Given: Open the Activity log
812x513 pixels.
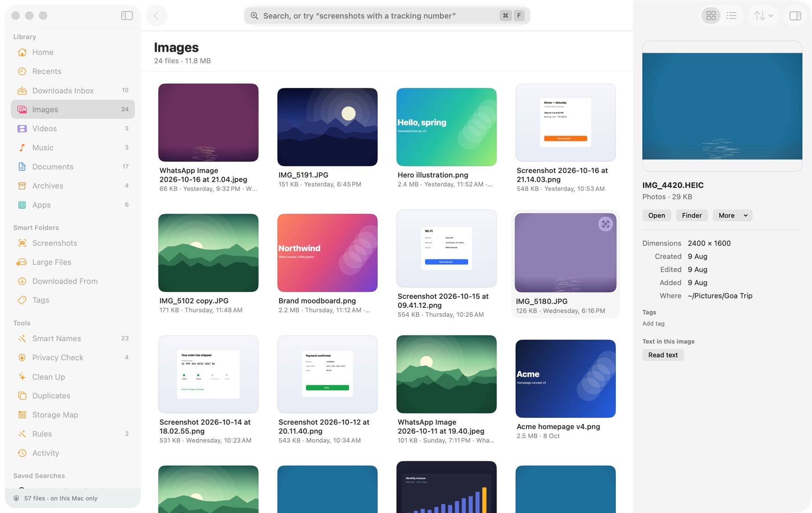Looking at the screenshot, I should [73, 453].
